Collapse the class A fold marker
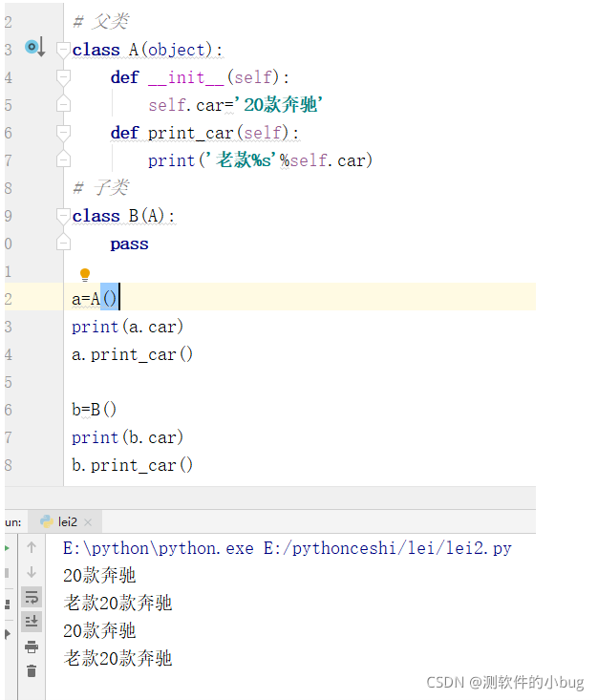The image size is (598, 700). [x=63, y=50]
